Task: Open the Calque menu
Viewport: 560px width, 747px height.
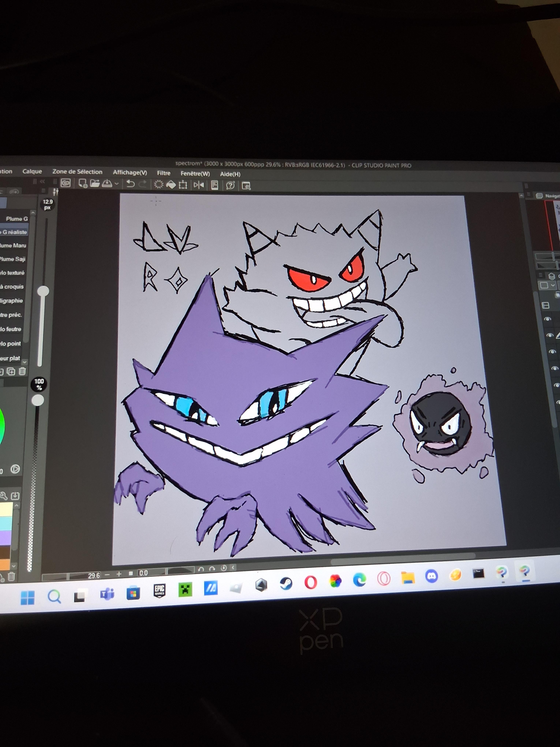Action: tap(32, 172)
